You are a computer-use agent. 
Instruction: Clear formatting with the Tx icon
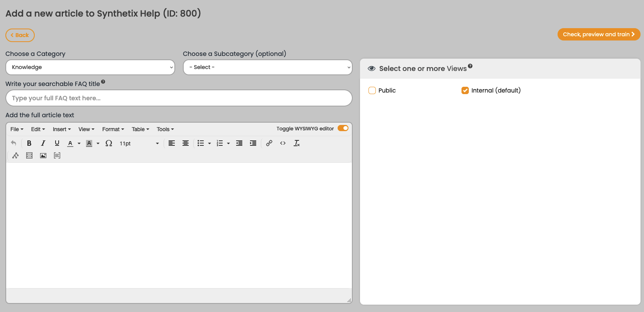click(297, 143)
